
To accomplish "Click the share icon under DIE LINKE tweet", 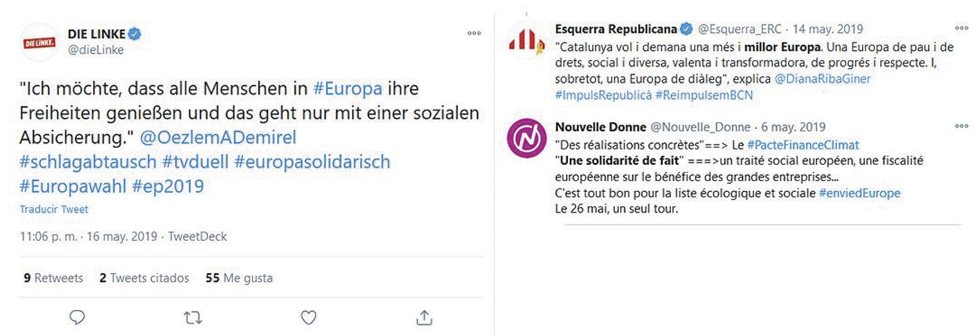I will [424, 318].
